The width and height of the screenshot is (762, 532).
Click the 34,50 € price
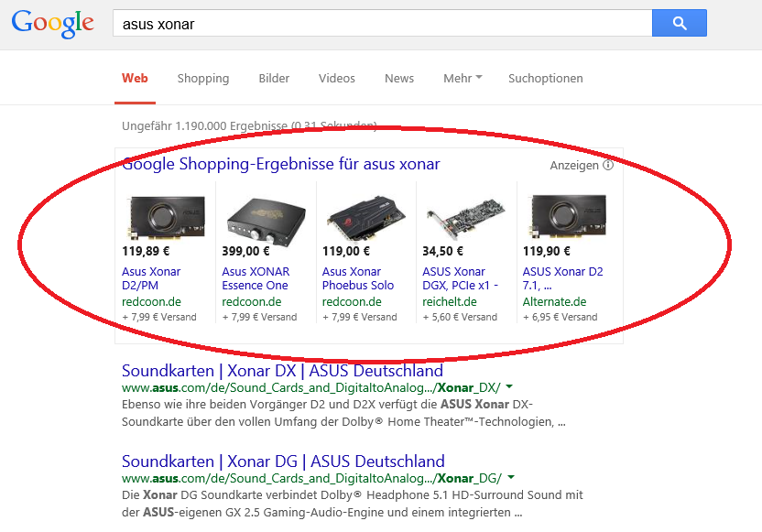[442, 251]
